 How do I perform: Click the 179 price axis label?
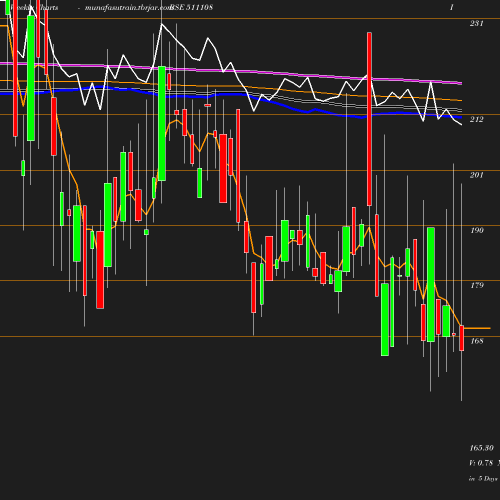click(x=476, y=285)
